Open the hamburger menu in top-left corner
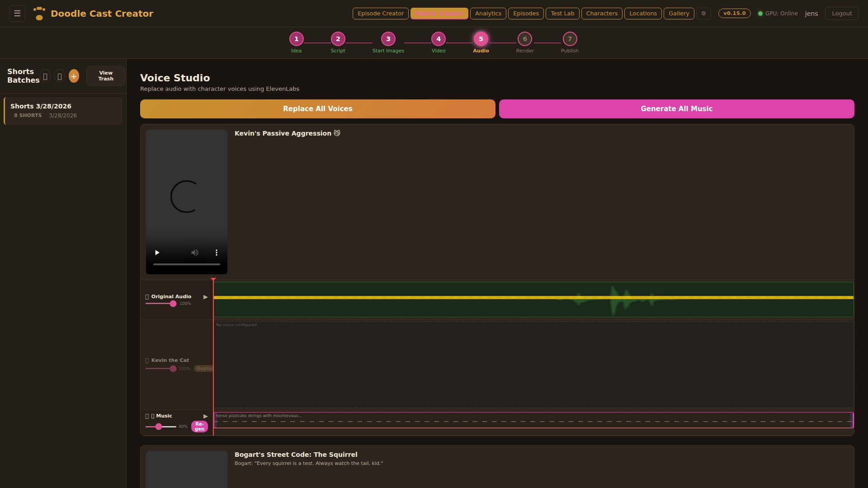 click(x=17, y=13)
